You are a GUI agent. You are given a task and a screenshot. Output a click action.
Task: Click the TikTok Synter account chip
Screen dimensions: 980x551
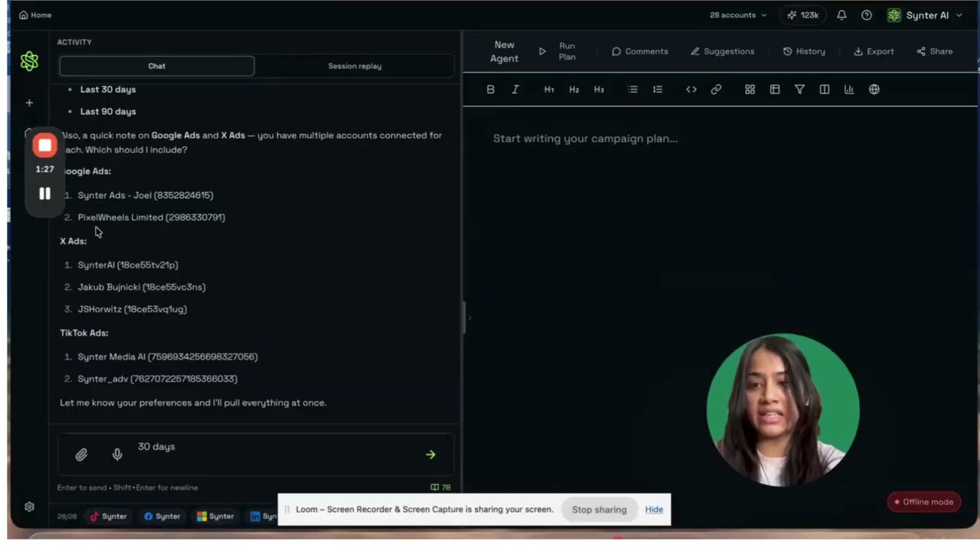[x=109, y=517]
